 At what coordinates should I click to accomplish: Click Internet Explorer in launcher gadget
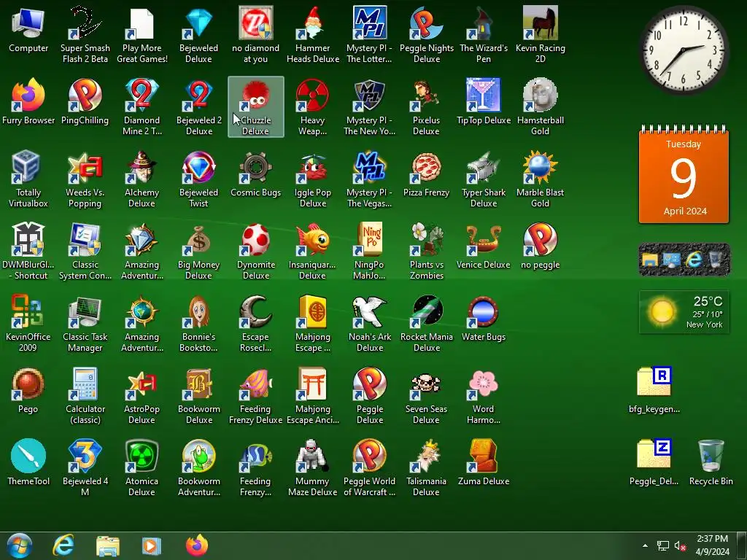pos(694,260)
